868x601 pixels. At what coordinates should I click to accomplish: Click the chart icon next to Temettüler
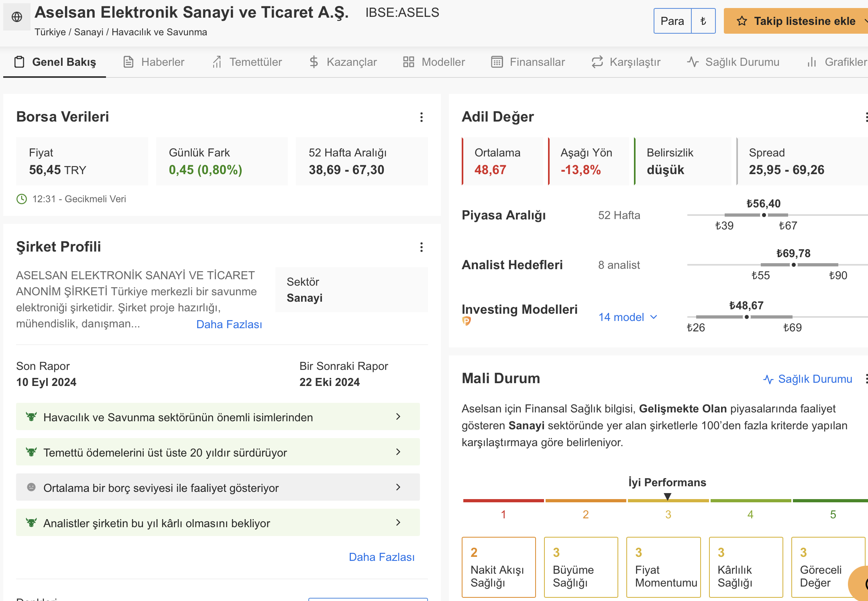tap(217, 62)
